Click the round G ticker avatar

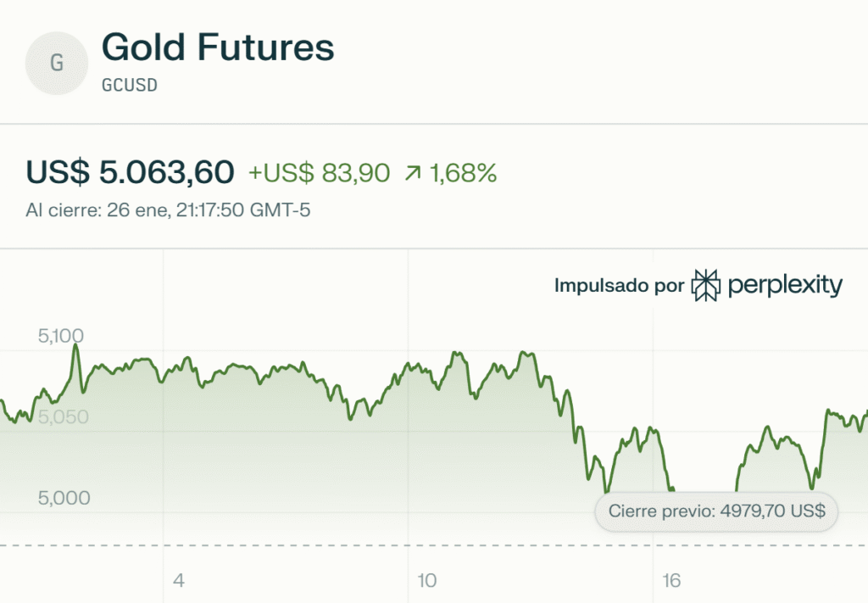point(57,63)
